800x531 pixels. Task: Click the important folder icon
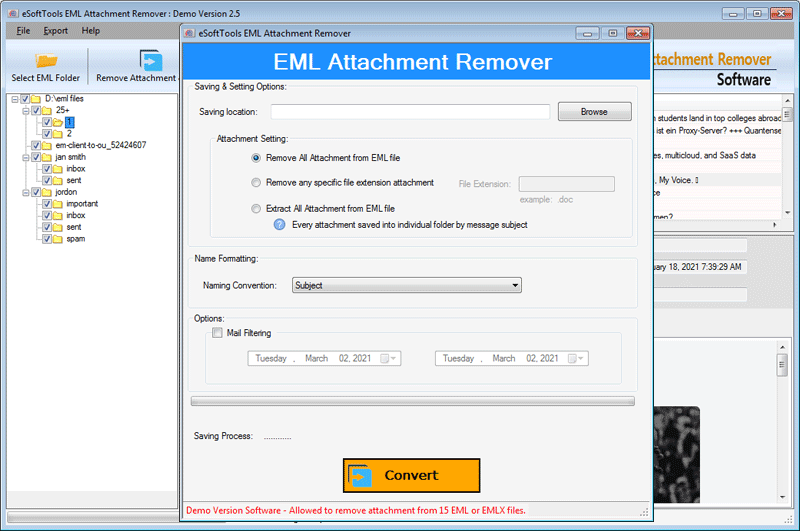(x=58, y=204)
